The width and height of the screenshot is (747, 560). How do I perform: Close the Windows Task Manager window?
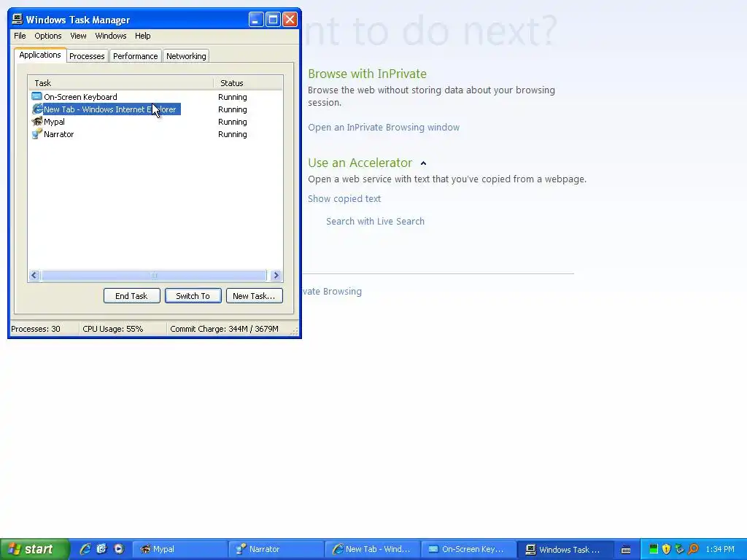tap(290, 20)
